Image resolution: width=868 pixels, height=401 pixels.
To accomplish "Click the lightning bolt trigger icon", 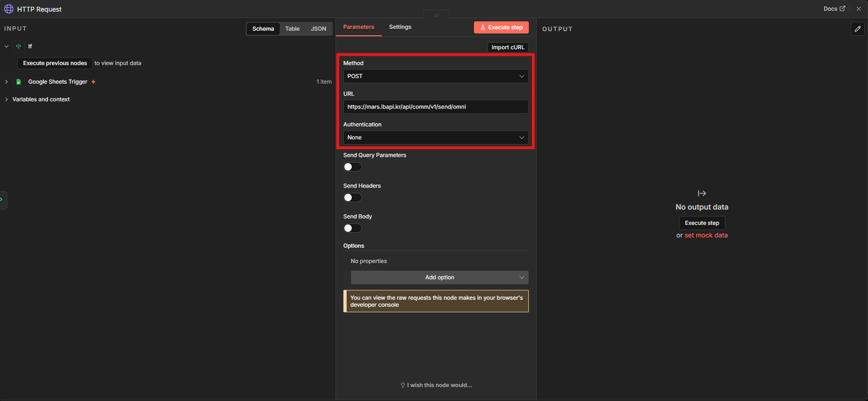I will tap(93, 82).
